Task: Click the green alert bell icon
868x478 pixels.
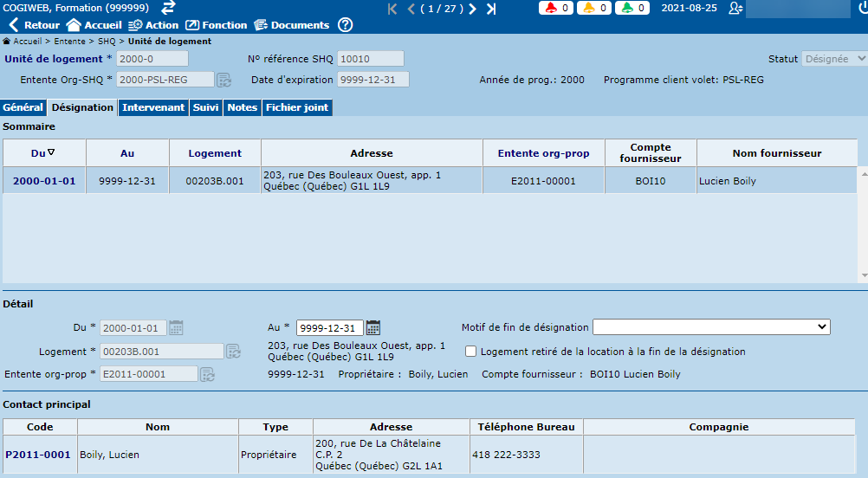Action: point(627,9)
